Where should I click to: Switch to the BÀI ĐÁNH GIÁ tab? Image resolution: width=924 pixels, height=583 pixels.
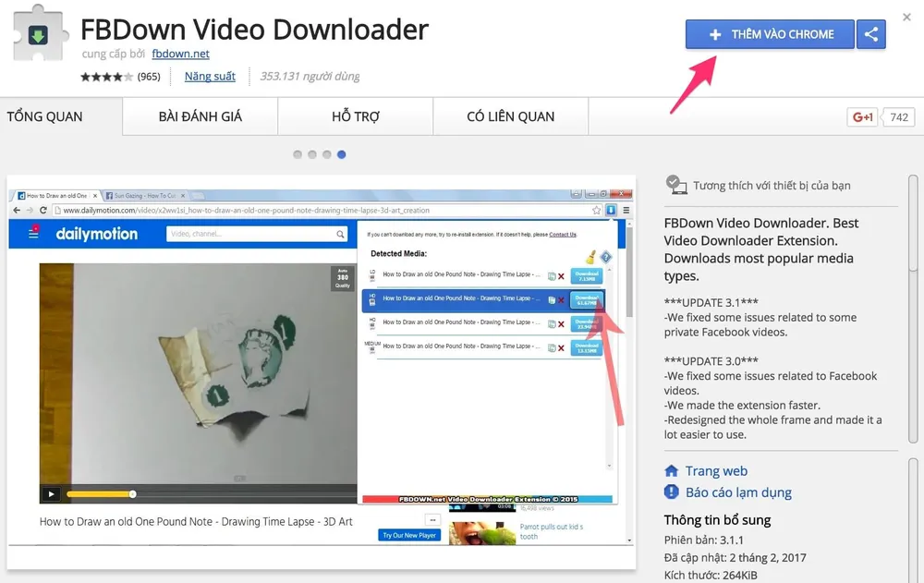click(x=200, y=116)
